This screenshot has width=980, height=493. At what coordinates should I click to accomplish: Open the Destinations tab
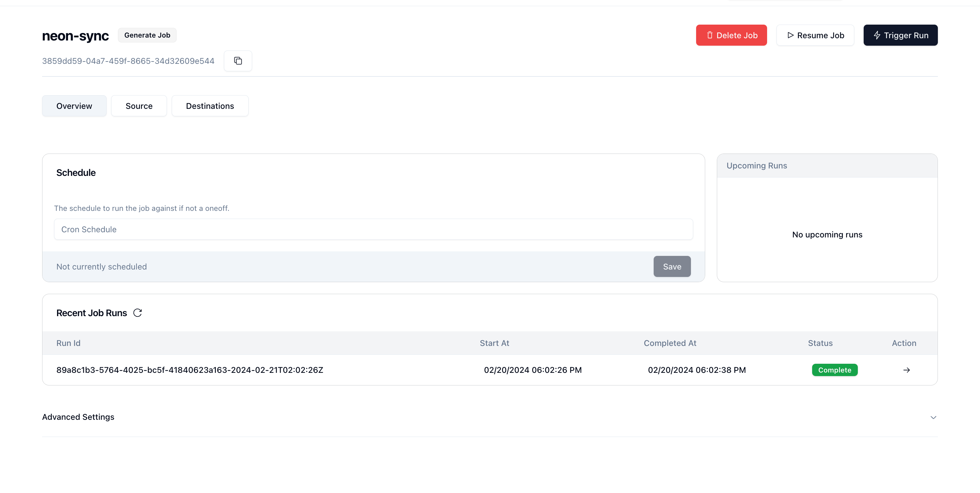pyautogui.click(x=210, y=106)
